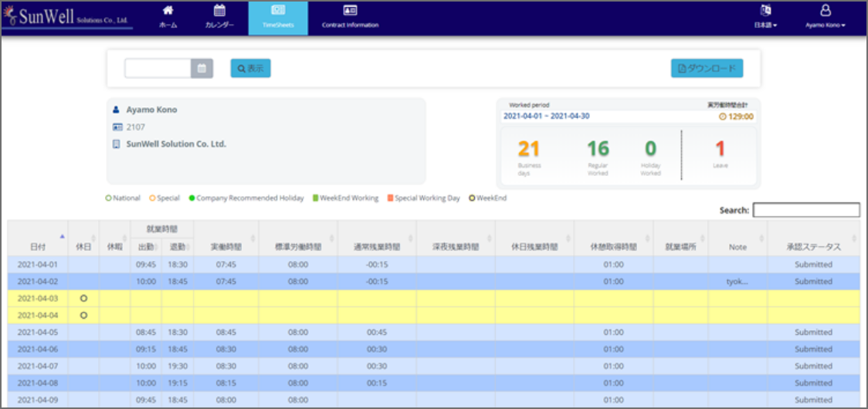Viewport: 868px width, 409px height.
Task: Sort by Note column header
Action: pos(737,238)
